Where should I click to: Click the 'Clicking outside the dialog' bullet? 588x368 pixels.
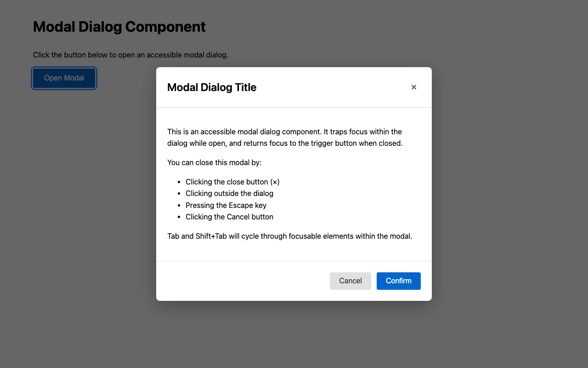(229, 193)
